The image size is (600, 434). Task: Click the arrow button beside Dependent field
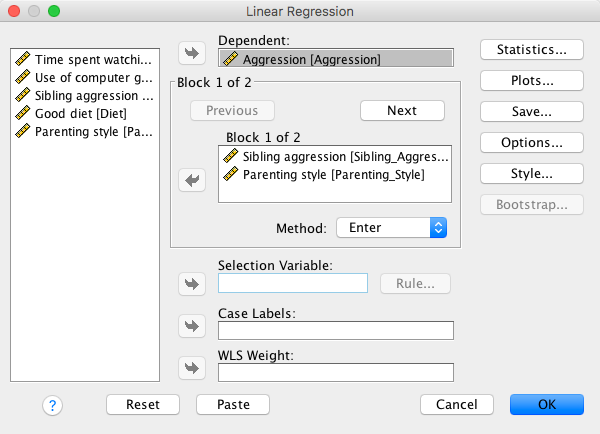coord(190,52)
